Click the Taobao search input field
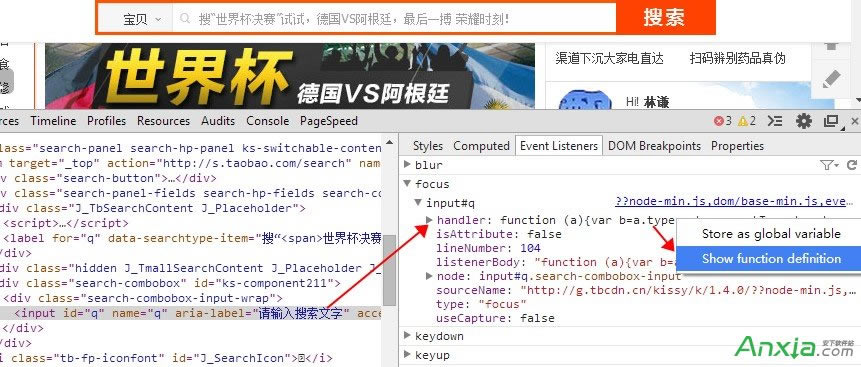 (394, 20)
